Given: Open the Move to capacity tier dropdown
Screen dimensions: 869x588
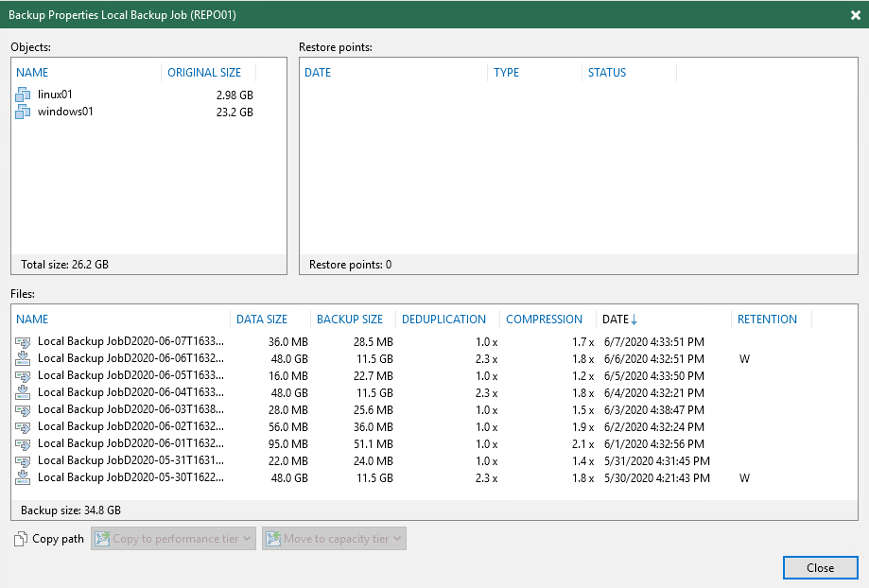Looking at the screenshot, I should click(x=334, y=539).
